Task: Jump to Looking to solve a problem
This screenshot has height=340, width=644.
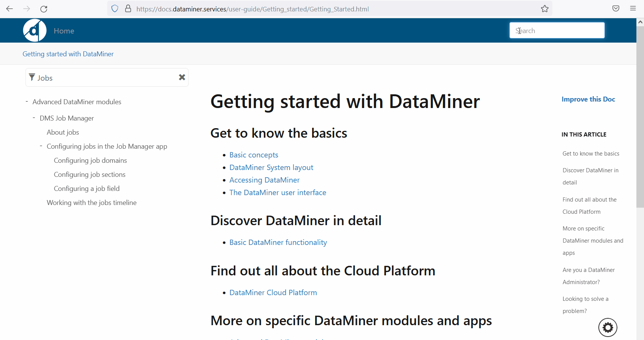Action: [585, 305]
